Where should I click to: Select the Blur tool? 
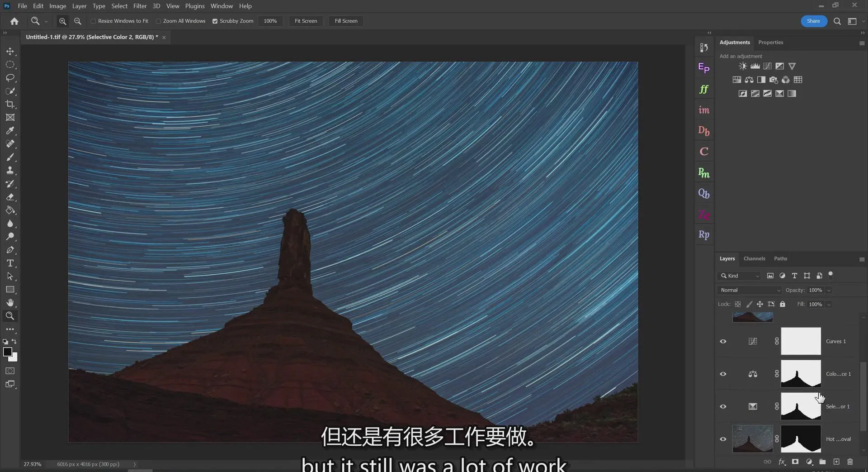coord(10,224)
